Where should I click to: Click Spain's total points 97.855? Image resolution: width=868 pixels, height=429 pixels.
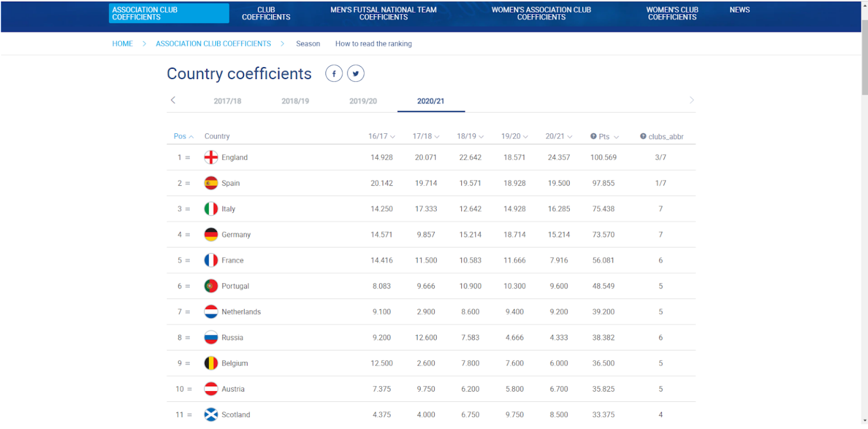pos(604,183)
